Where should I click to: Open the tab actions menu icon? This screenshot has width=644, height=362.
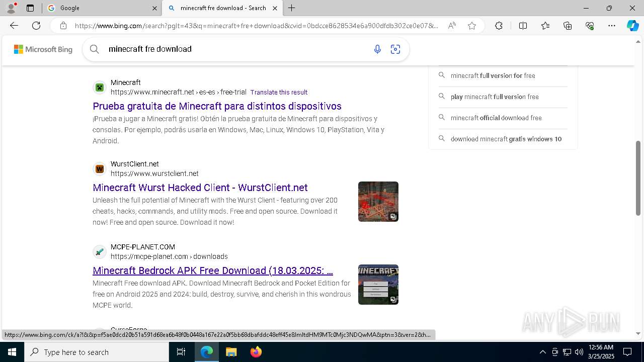click(x=30, y=8)
